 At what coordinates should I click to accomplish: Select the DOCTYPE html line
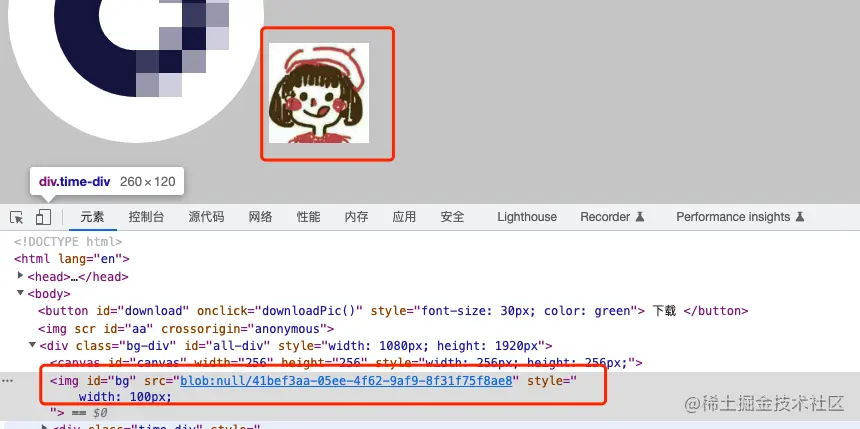pyautogui.click(x=68, y=241)
